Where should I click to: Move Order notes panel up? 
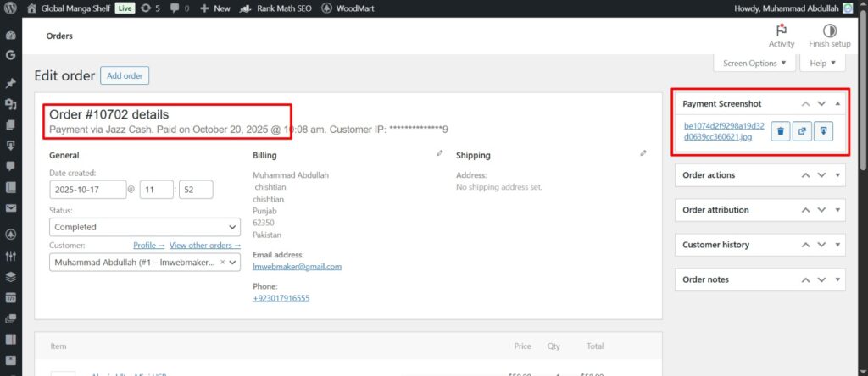coord(806,279)
